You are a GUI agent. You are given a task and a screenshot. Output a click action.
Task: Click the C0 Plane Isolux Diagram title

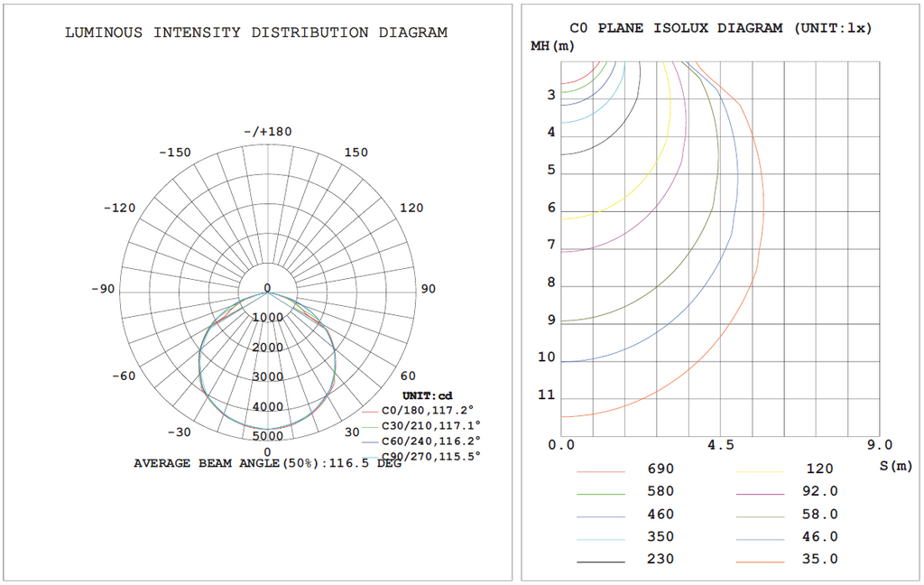[x=721, y=28]
